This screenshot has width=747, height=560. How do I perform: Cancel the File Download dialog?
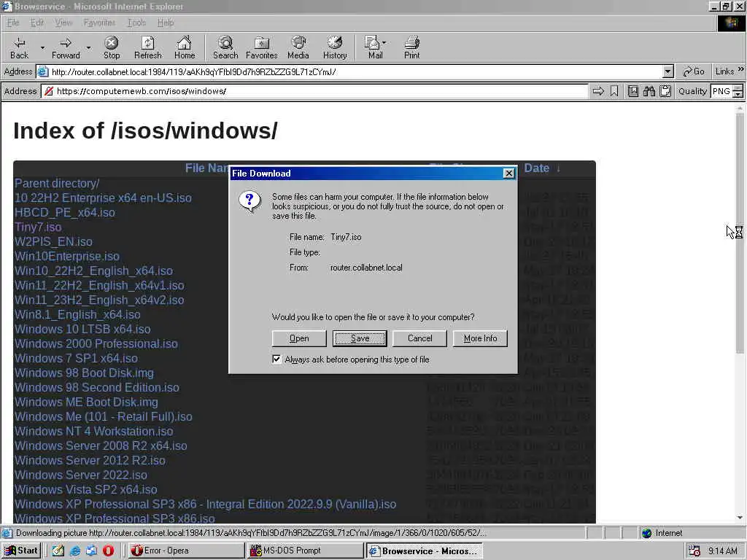(419, 338)
